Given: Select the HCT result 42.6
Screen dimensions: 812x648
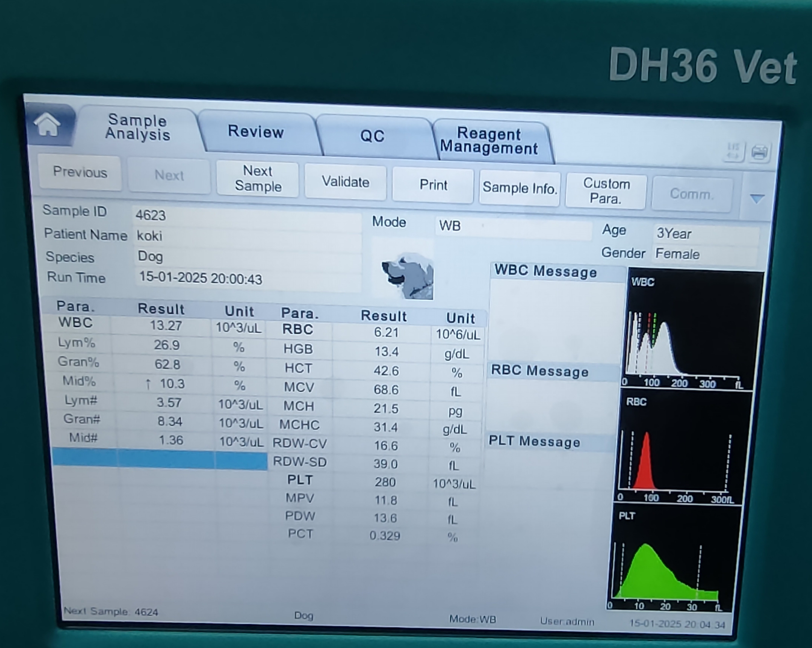Looking at the screenshot, I should coord(386,371).
